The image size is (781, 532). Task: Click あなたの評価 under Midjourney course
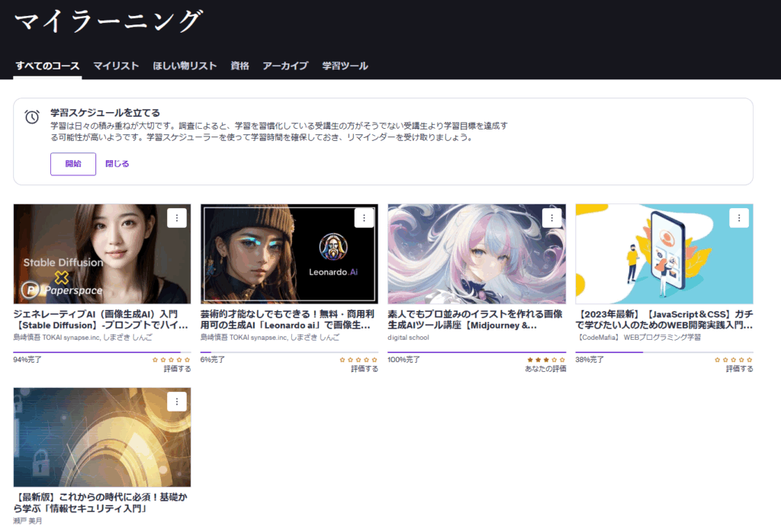(x=545, y=369)
